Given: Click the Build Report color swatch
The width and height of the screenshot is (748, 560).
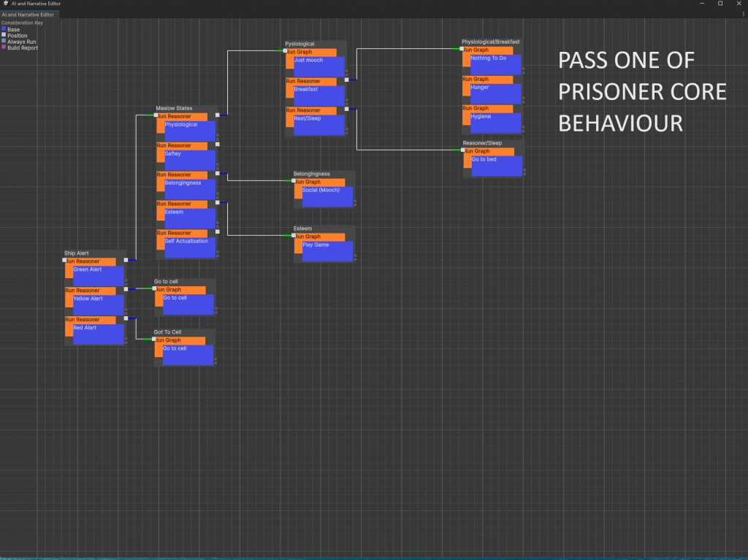Looking at the screenshot, I should [x=4, y=47].
